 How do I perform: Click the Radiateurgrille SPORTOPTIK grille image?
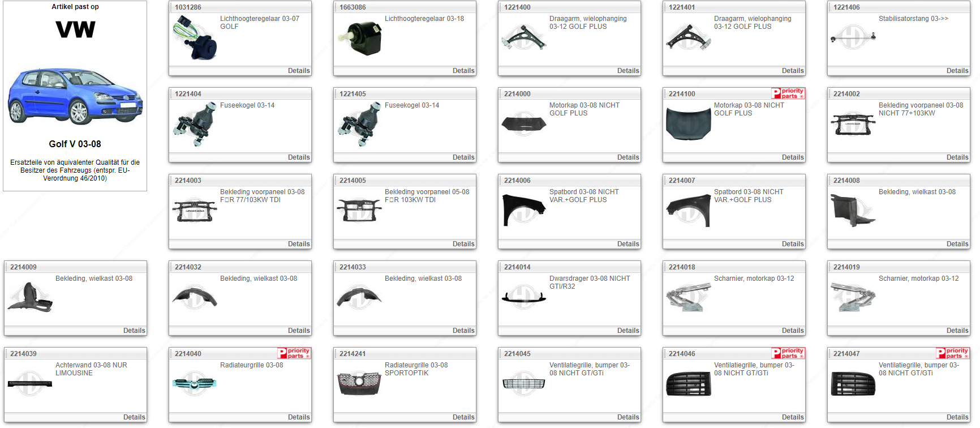[359, 383]
